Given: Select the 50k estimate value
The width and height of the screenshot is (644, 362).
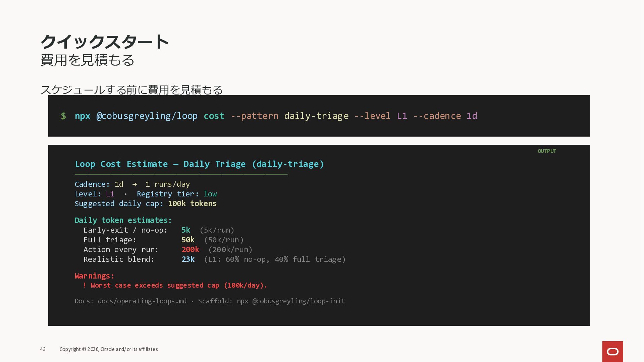Looking at the screenshot, I should [188, 240].
